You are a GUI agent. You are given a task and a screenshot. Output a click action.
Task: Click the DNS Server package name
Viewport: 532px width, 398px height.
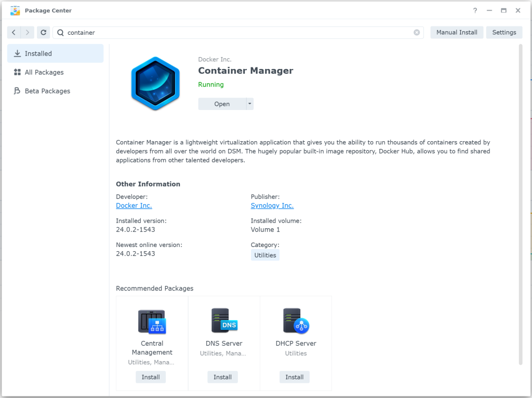(224, 344)
